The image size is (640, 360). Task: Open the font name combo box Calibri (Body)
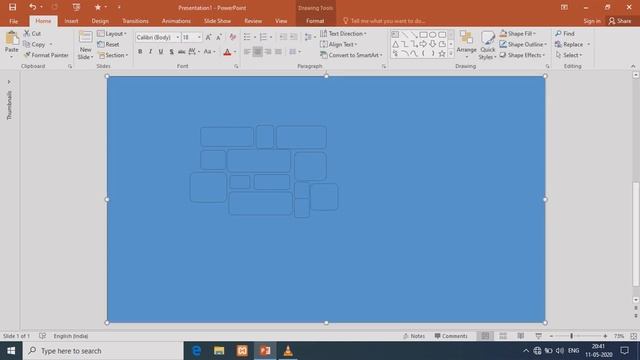click(158, 37)
